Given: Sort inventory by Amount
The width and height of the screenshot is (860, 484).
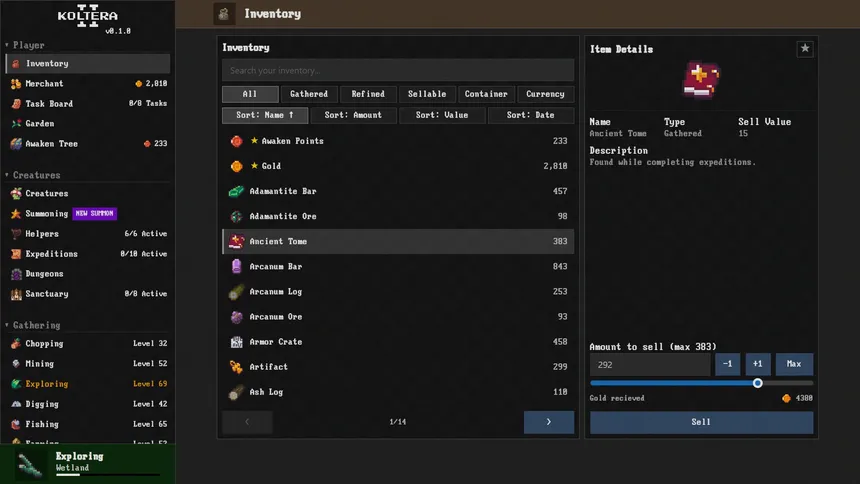Looking at the screenshot, I should point(353,115).
